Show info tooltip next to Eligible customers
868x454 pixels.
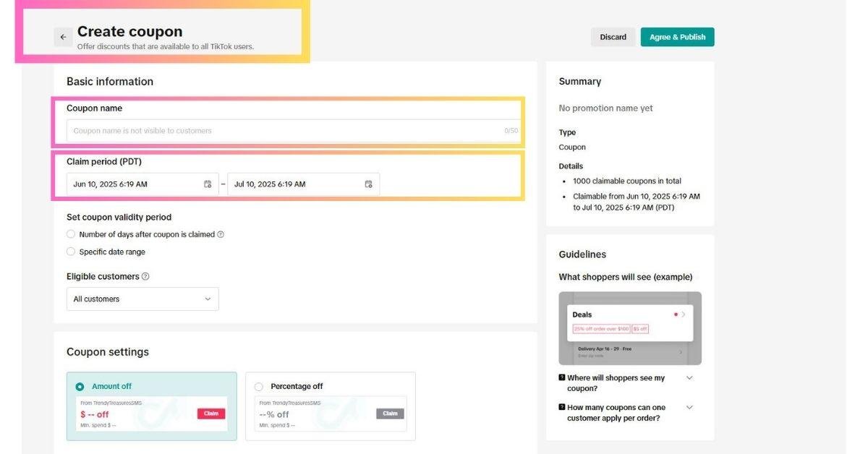(145, 276)
